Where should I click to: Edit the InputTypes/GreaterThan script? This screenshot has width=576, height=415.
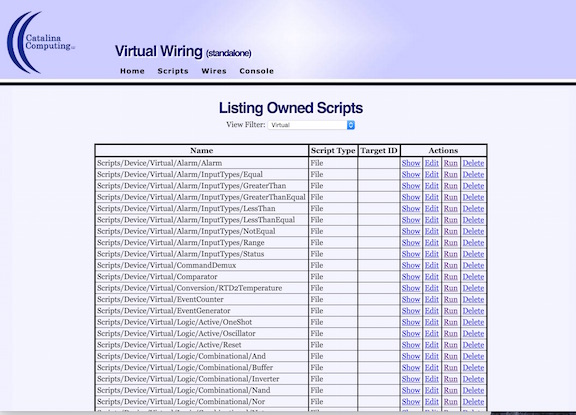432,186
